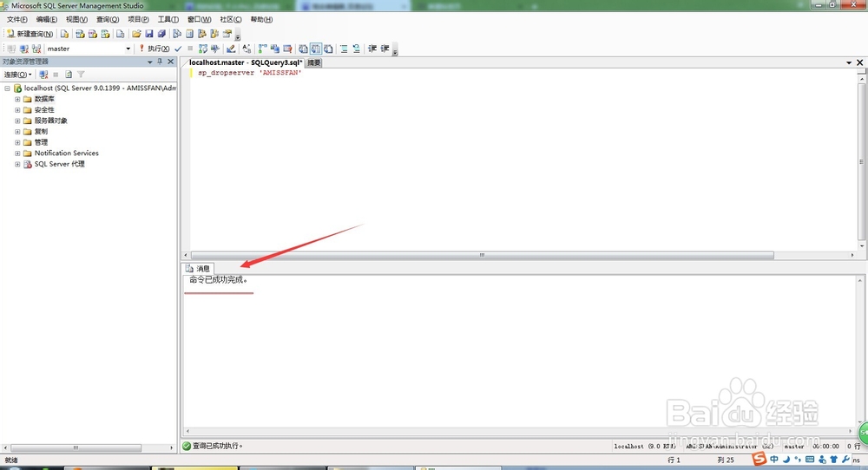Screen dimensions: 868x470
Task: Analyze query in Database Engine Tuning Advisor
Action: 214,49
